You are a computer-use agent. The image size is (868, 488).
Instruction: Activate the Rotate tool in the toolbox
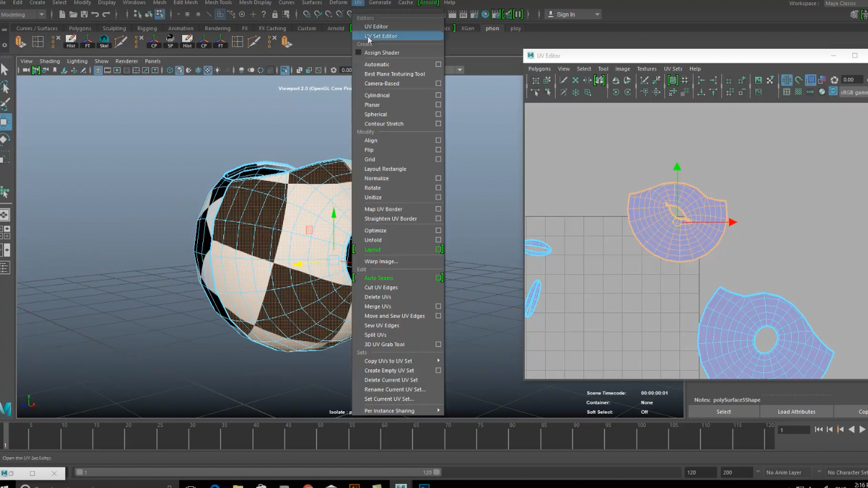pos(5,140)
